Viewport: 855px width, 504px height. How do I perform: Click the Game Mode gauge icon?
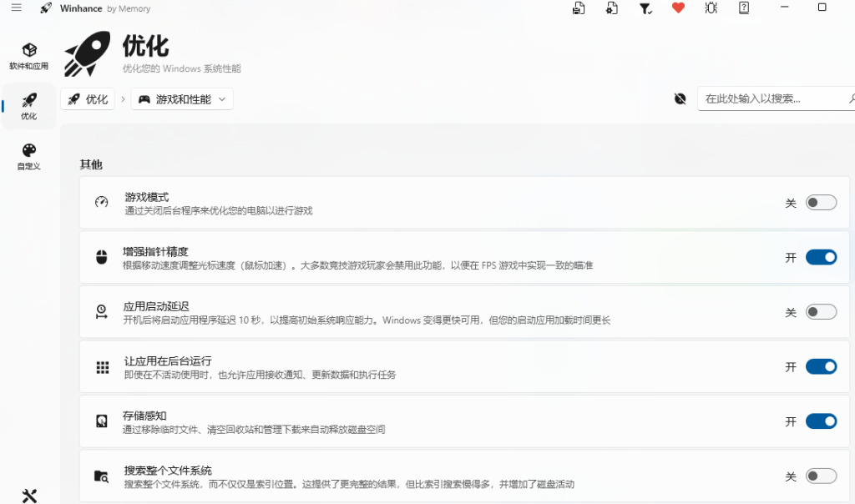coord(101,202)
